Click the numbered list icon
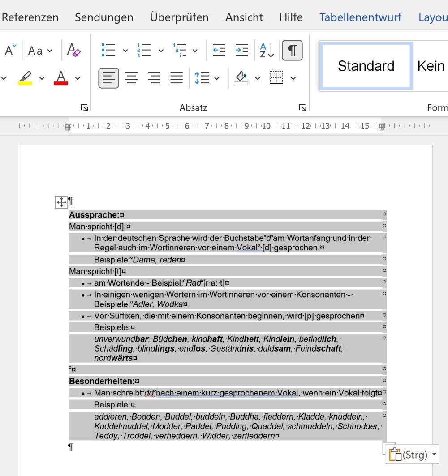This screenshot has height=476, width=448. (x=144, y=50)
